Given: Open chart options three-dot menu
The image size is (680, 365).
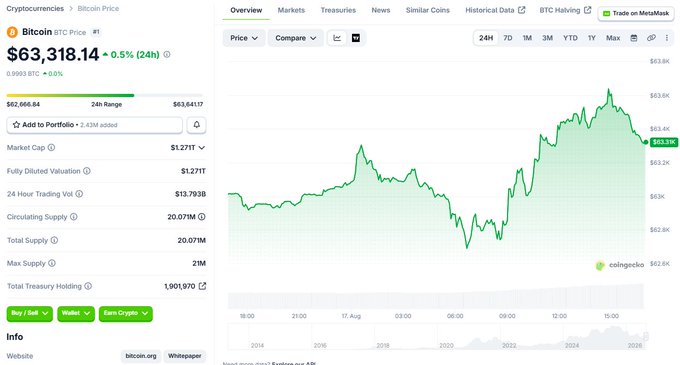Looking at the screenshot, I should click(x=667, y=38).
